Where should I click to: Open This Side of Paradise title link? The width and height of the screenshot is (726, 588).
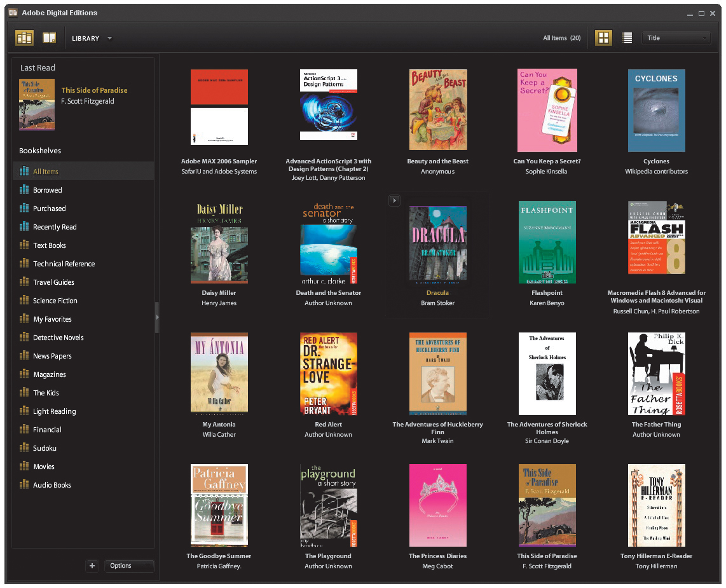point(94,90)
